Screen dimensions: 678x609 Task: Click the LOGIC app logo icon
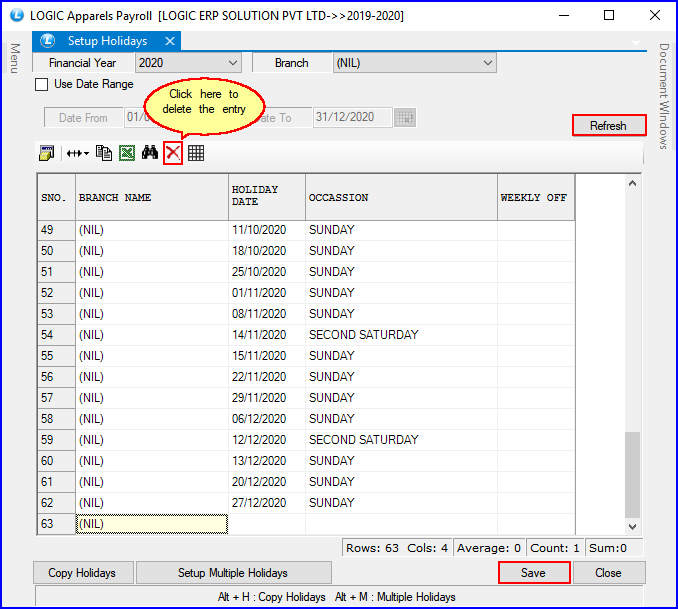[17, 15]
